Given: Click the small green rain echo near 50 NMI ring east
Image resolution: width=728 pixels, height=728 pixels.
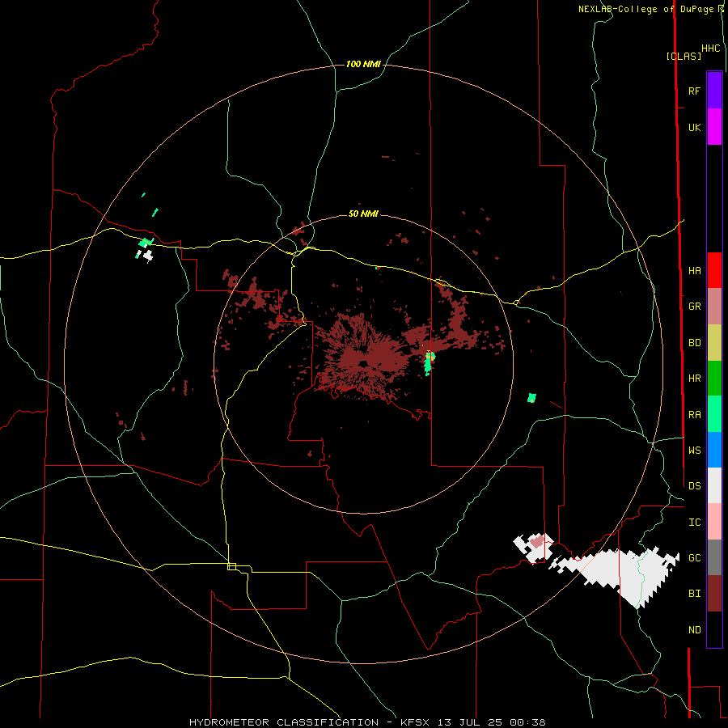Looking at the screenshot, I should coord(531,398).
